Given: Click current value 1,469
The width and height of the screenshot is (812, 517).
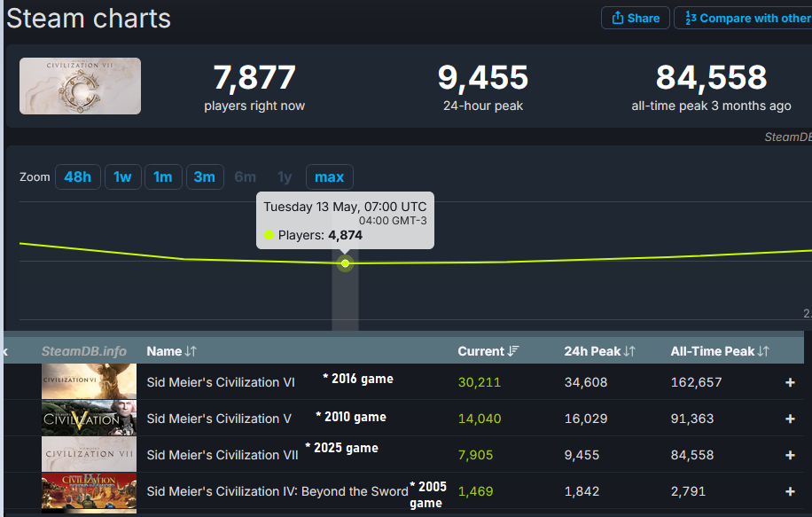Looking at the screenshot, I should point(475,491).
